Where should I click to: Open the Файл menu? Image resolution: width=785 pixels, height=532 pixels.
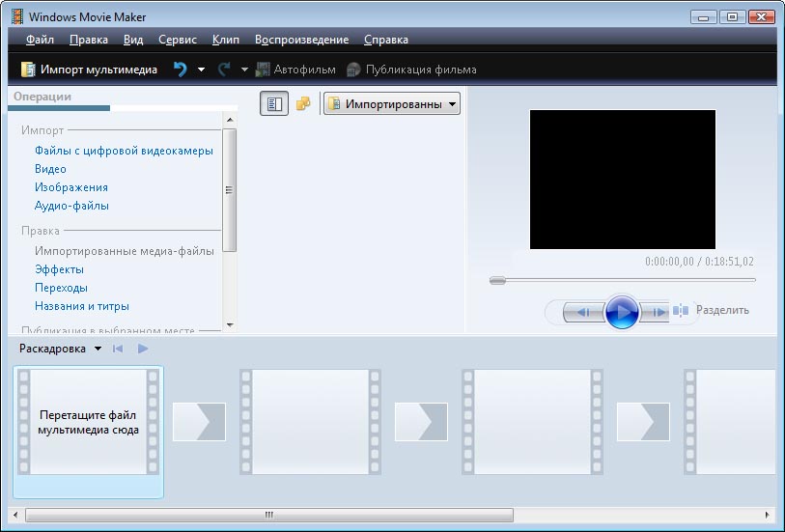click(40, 40)
